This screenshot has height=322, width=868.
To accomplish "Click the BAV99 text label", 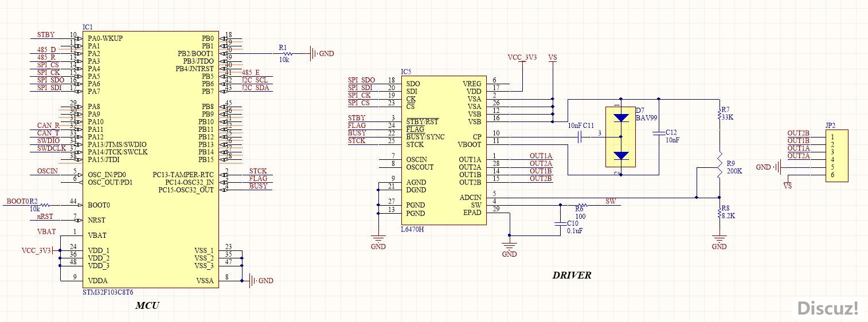I will pos(647,117).
